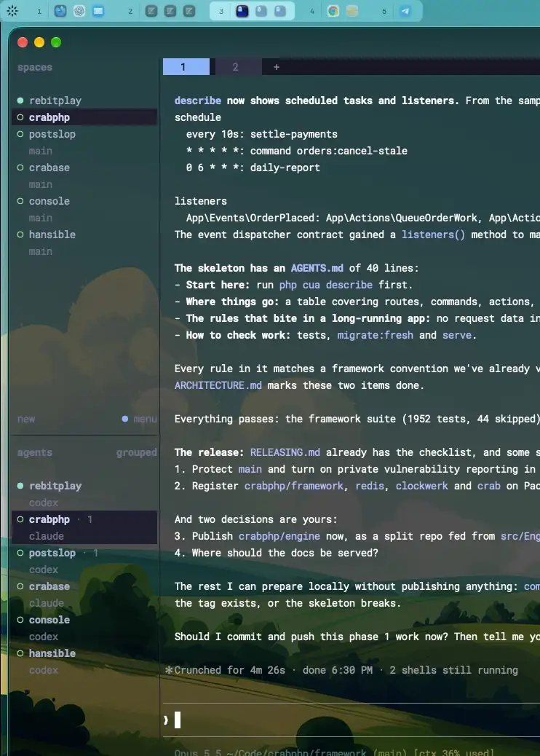Add a new tab with plus button
Screen dimensions: 540x756
(277, 67)
